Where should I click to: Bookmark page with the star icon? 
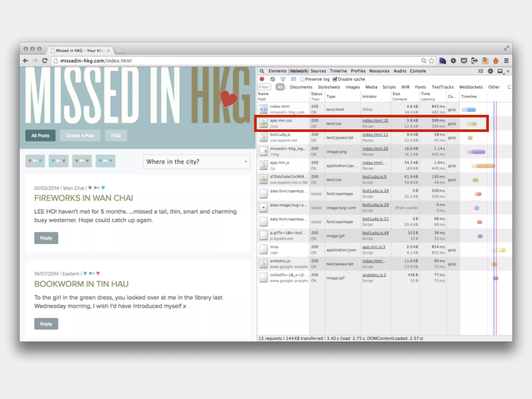[431, 61]
